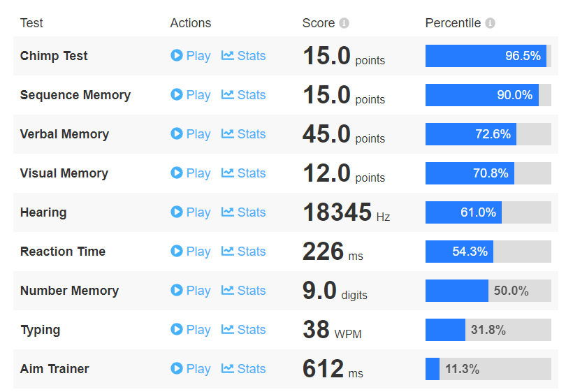Play the Typing test
566x392 pixels.
click(x=191, y=330)
